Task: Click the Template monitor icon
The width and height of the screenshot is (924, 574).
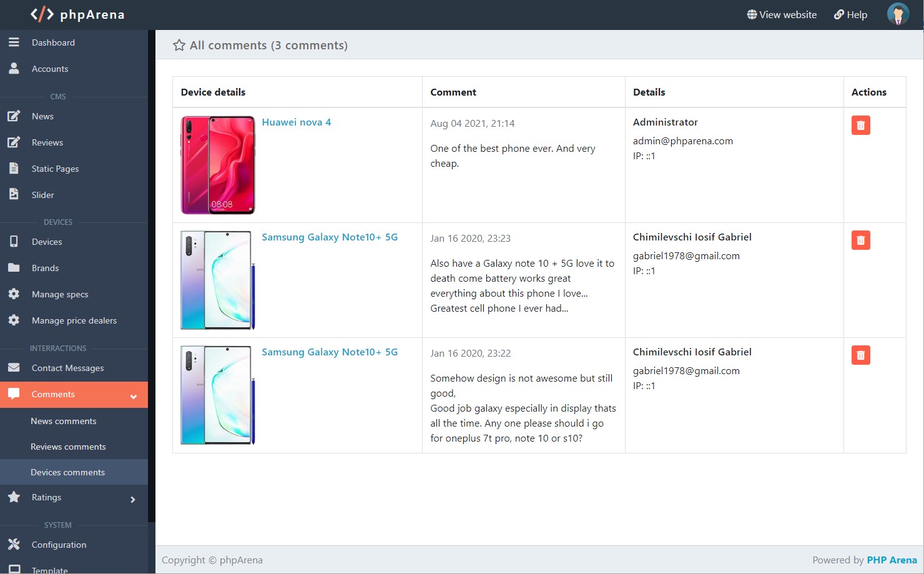Action: point(14,570)
